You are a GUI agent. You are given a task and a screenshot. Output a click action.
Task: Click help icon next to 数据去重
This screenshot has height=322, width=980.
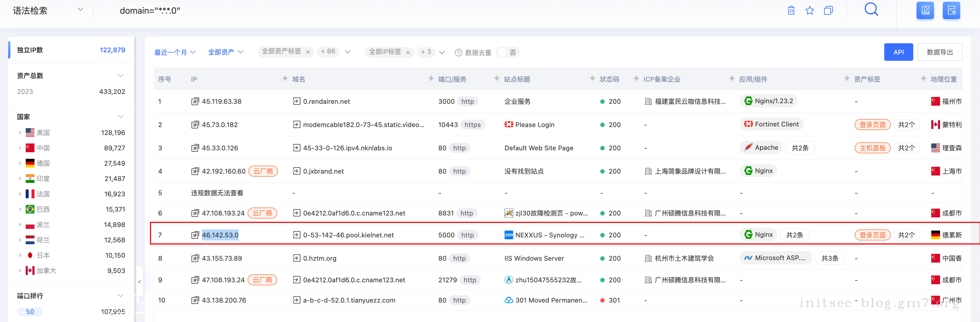click(x=459, y=53)
